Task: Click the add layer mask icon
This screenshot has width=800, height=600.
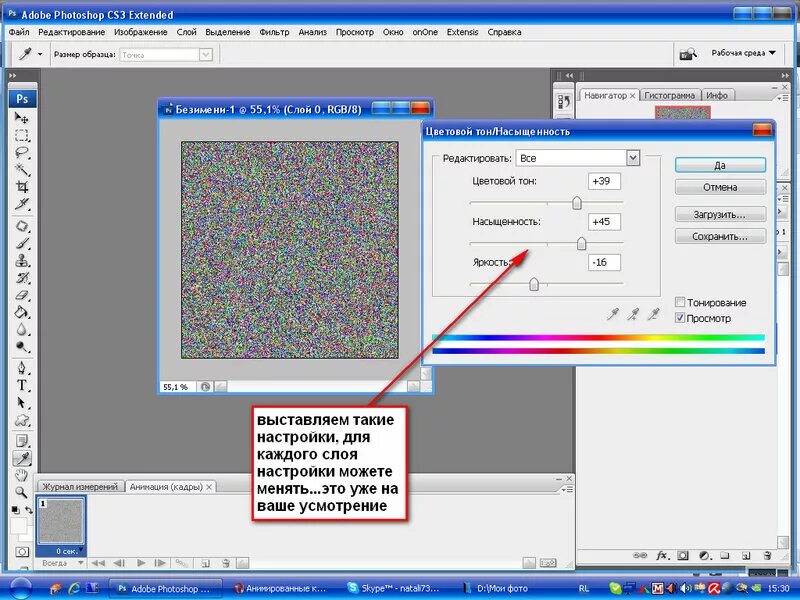Action: (x=683, y=555)
